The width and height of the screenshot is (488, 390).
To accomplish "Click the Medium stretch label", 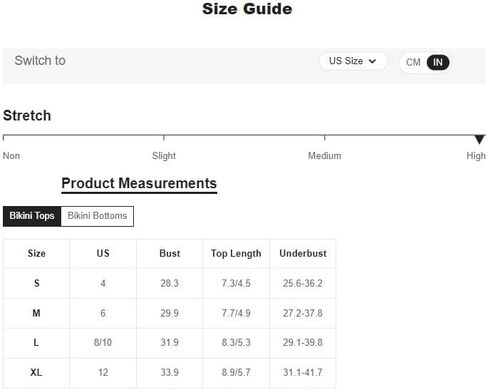I will (324, 156).
